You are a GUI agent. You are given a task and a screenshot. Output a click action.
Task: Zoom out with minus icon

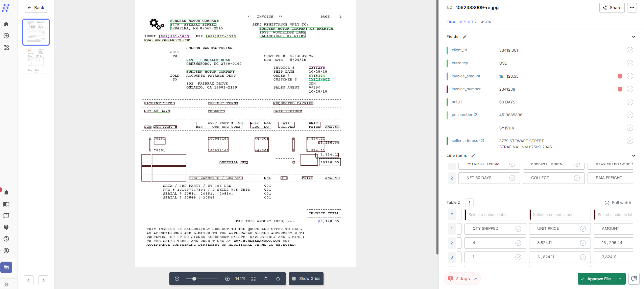coord(177,279)
